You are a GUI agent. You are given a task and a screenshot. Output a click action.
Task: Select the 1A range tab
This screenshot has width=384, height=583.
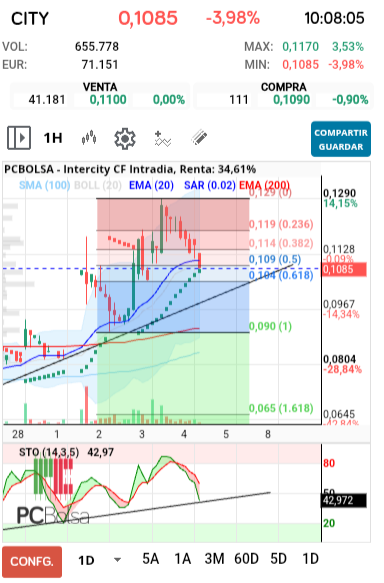(x=183, y=559)
